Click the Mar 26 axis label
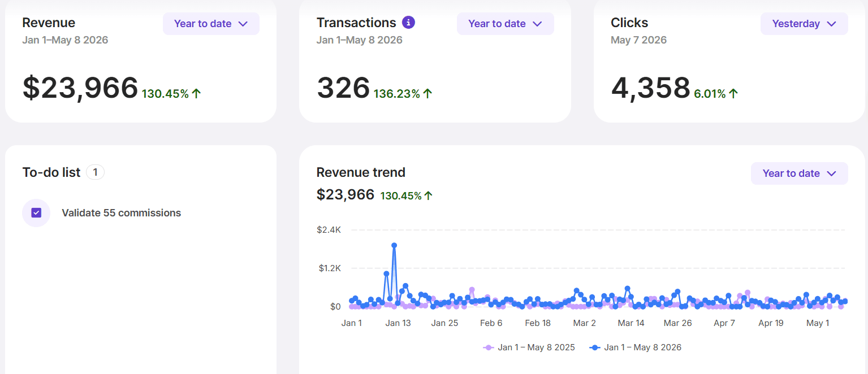Screen dimensions: 868x374 [x=677, y=323]
